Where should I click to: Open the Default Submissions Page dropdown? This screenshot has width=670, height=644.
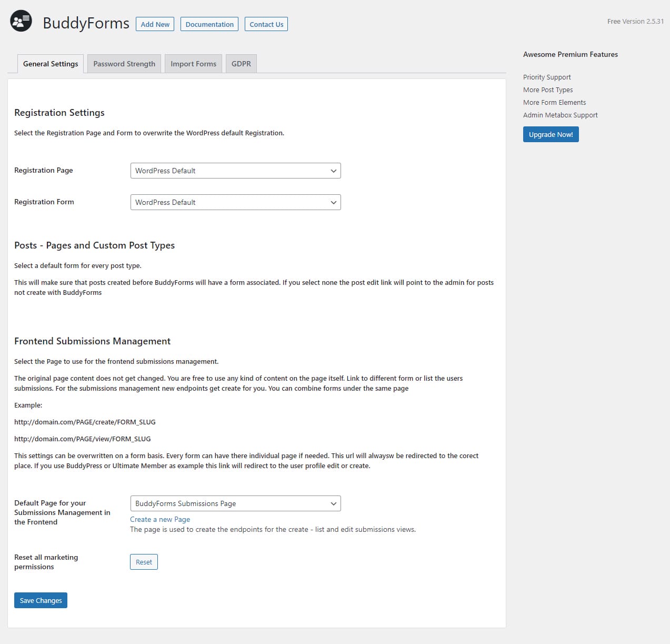coord(235,503)
